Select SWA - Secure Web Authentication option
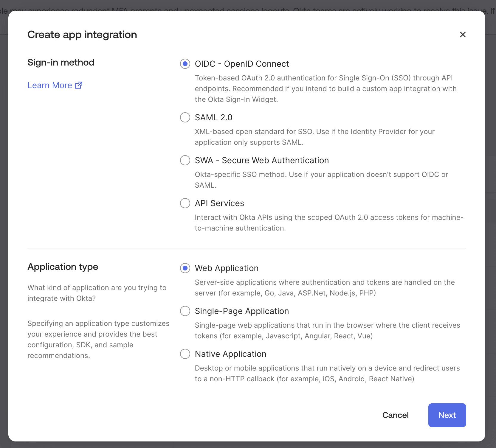The height and width of the screenshot is (448, 496). click(185, 160)
